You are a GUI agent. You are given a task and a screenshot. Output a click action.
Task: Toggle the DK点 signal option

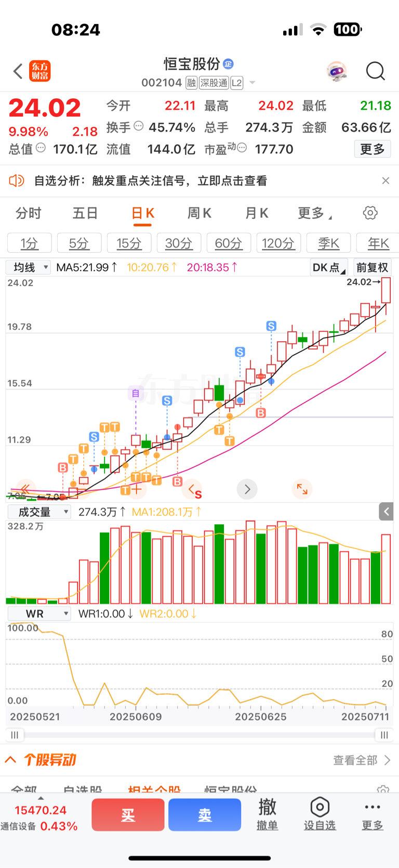[x=328, y=267]
